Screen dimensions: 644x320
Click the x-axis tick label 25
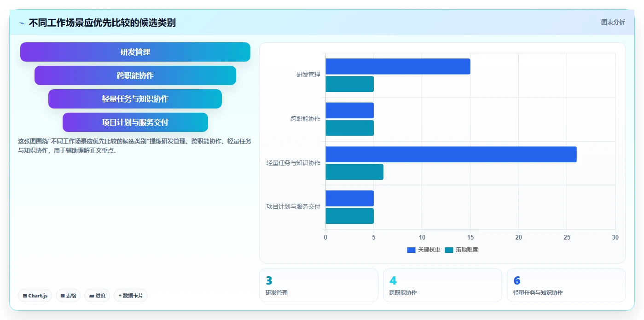(567, 237)
